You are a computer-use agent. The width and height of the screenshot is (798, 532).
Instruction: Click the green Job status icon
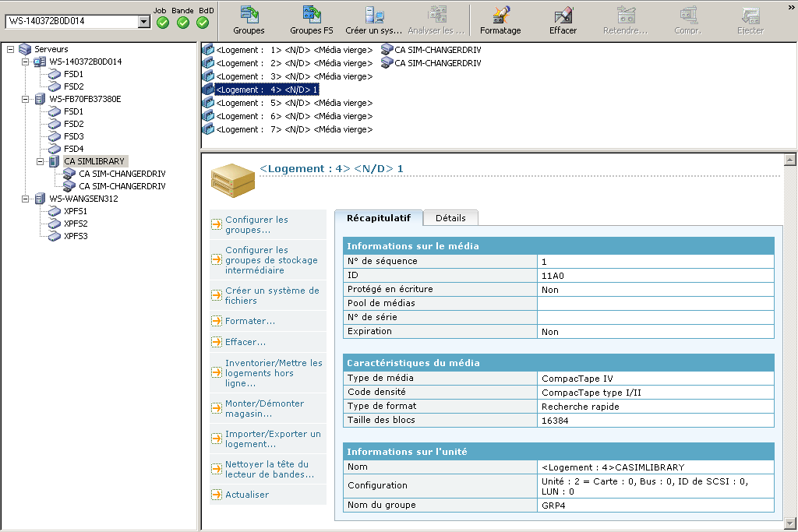click(x=162, y=23)
